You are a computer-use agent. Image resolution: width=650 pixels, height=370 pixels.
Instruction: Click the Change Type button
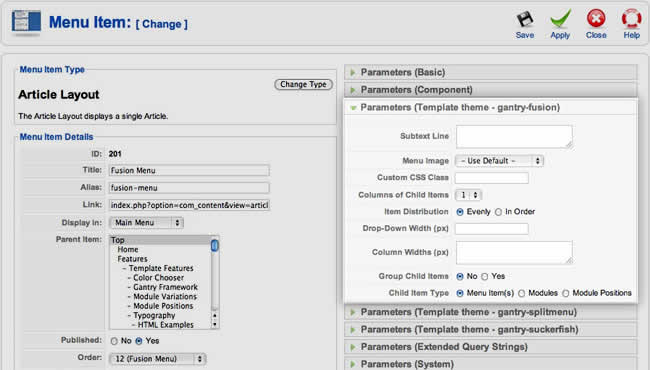tap(303, 84)
